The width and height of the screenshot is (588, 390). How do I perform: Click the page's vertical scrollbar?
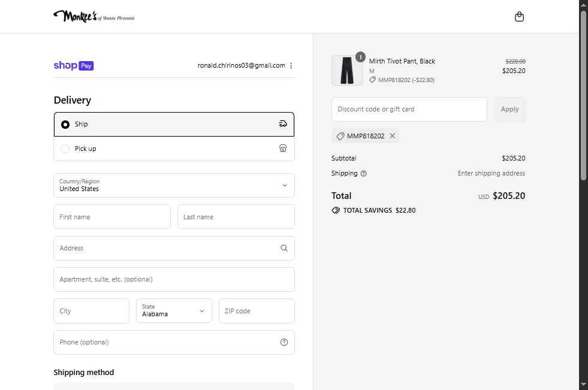583,95
